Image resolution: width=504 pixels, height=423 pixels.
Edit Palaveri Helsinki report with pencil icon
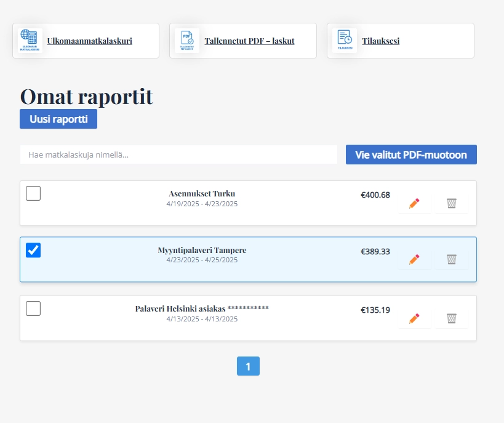(414, 318)
